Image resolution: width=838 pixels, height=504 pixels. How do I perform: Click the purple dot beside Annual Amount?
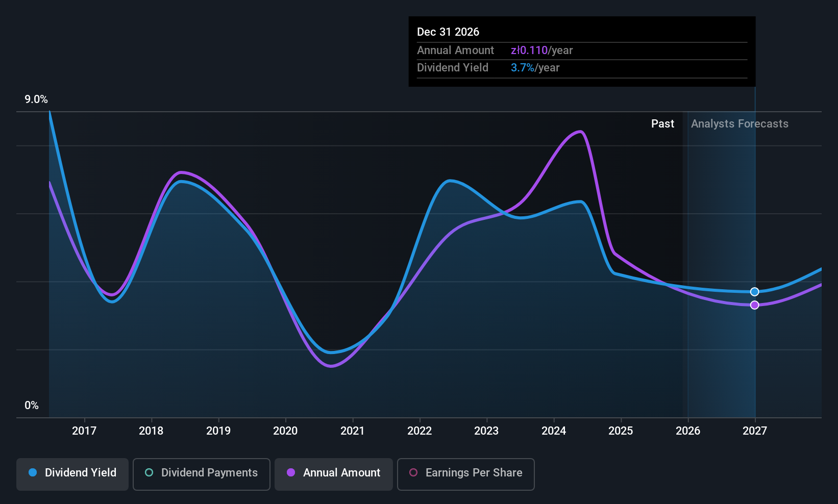click(291, 473)
